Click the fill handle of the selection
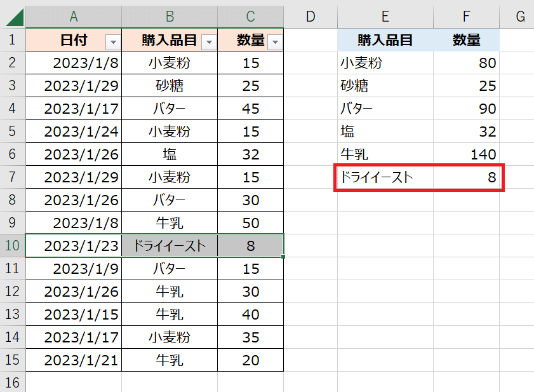The image size is (534, 392). (x=284, y=257)
